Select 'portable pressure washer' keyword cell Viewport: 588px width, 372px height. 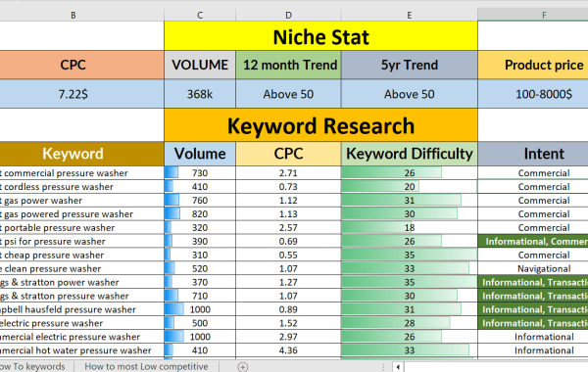81,228
